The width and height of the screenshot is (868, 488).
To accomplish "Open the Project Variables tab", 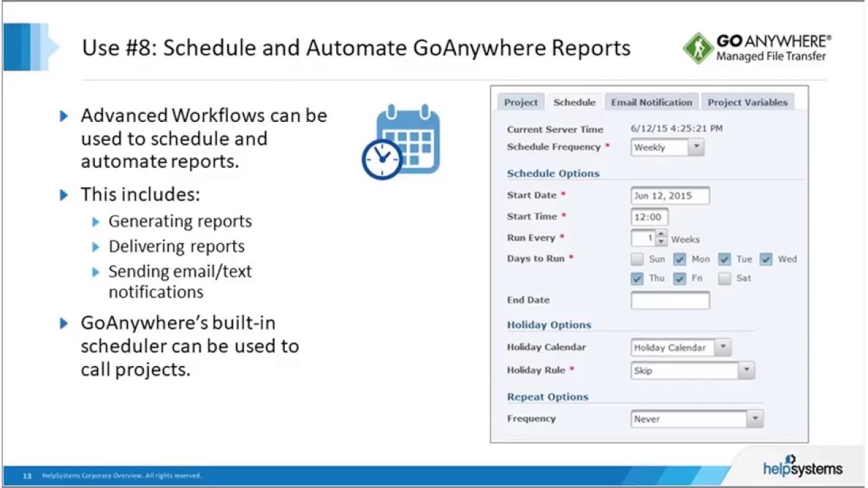I will coord(747,102).
